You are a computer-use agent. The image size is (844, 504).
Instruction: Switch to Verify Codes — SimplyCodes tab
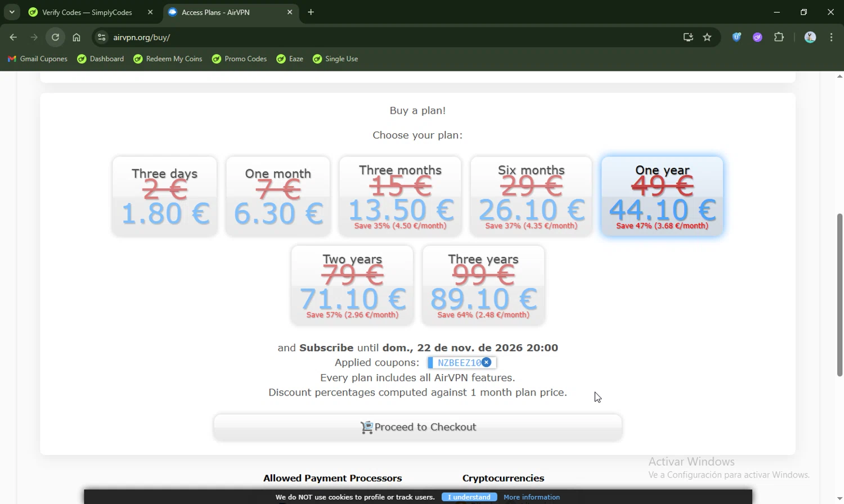(x=87, y=12)
